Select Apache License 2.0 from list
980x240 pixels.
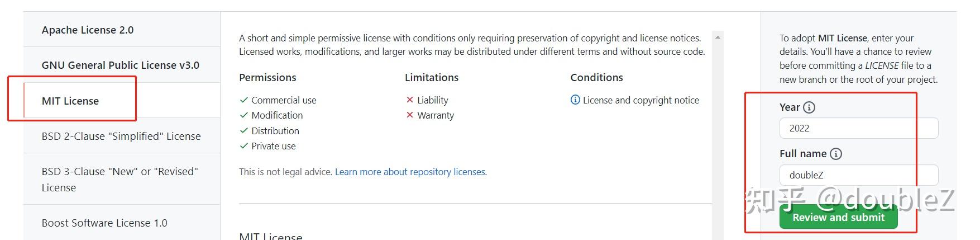point(122,30)
